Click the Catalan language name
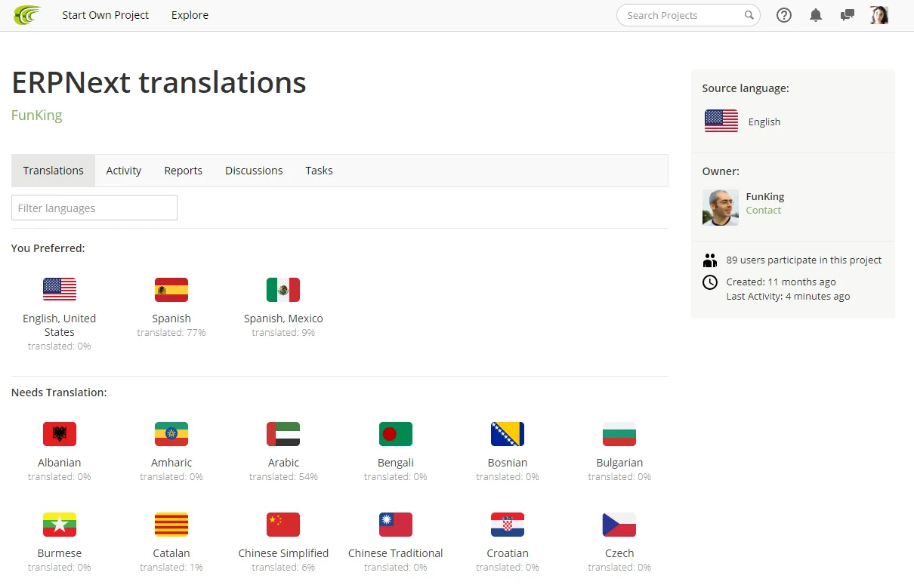The height and width of the screenshot is (588, 914). [171, 553]
